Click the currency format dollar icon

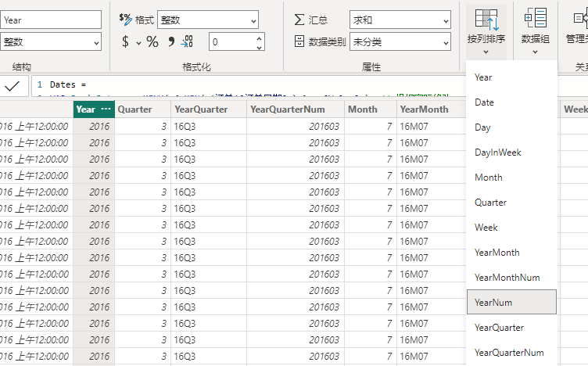pos(126,41)
